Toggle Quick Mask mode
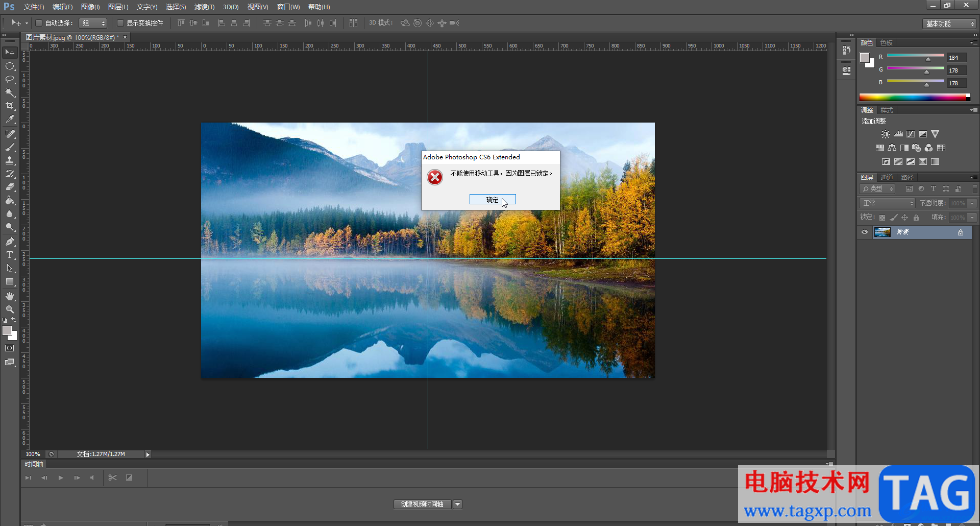This screenshot has height=526, width=980. point(10,348)
